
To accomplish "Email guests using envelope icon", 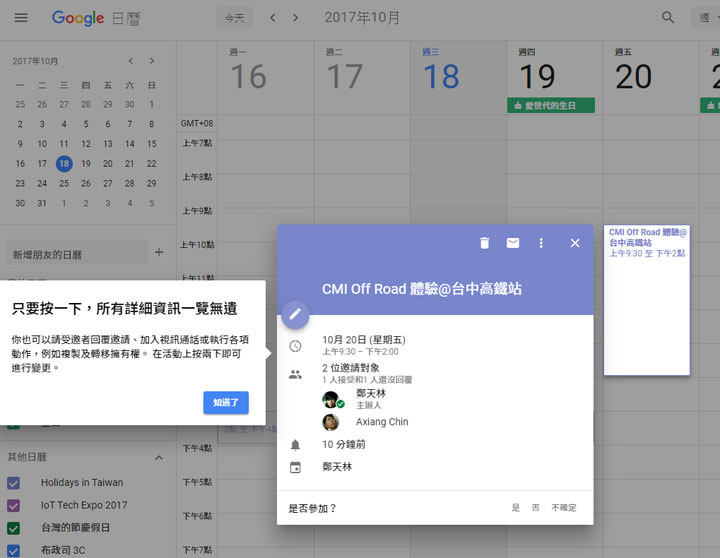I will pyautogui.click(x=513, y=243).
